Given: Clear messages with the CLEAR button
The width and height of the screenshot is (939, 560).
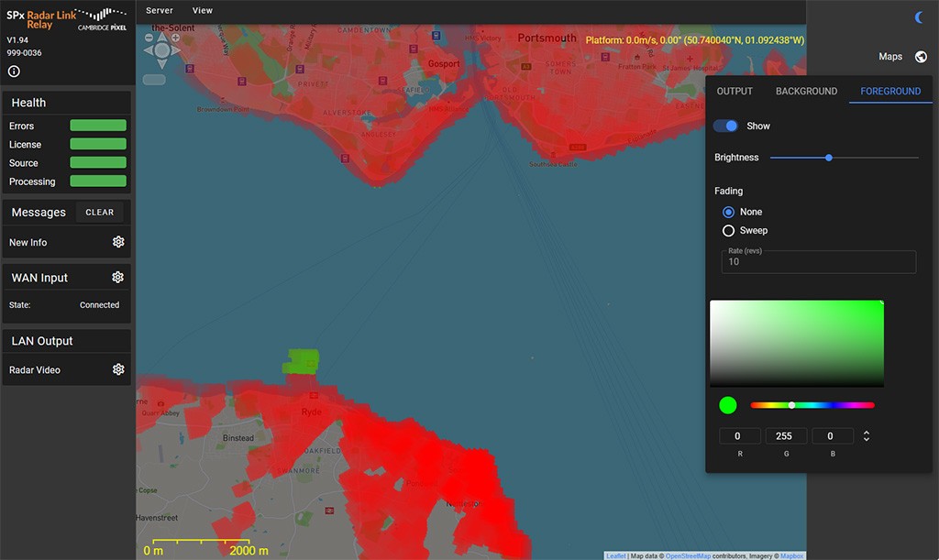Looking at the screenshot, I should coord(99,212).
